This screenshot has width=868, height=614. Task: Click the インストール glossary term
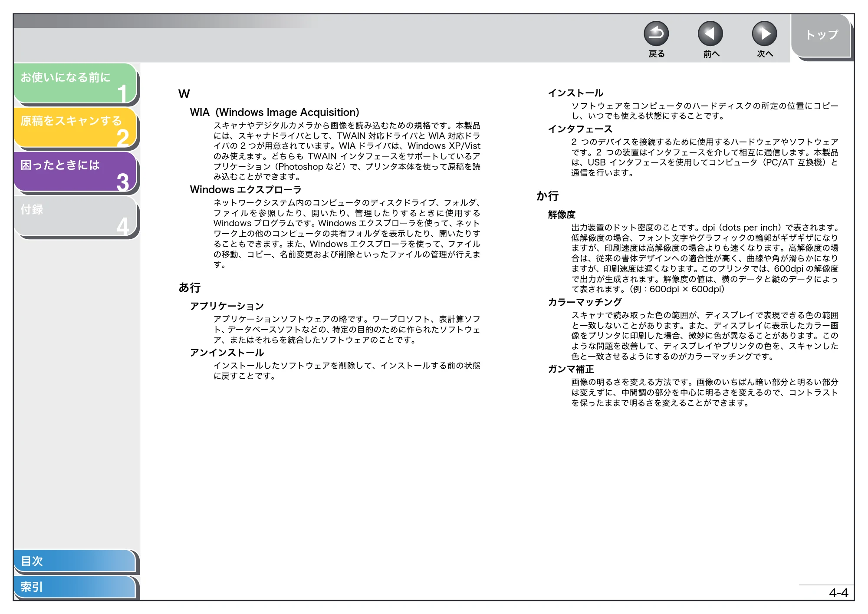575,93
